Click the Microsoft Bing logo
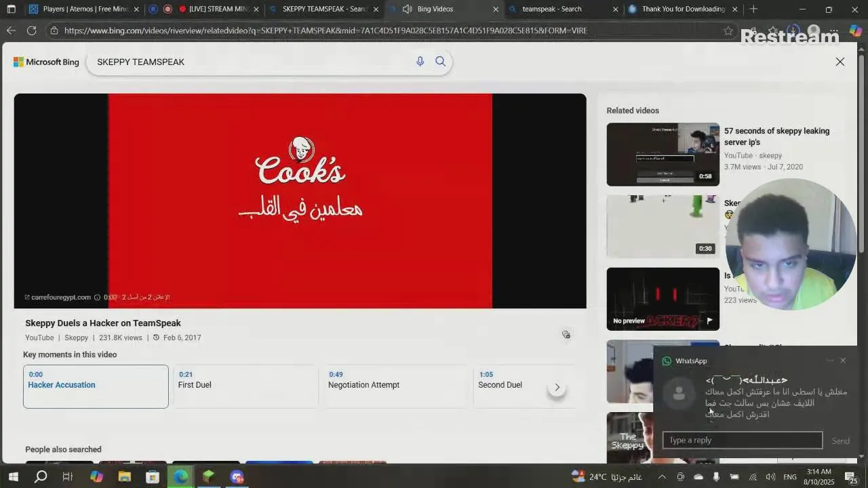Viewport: 868px width, 488px height. 46,62
